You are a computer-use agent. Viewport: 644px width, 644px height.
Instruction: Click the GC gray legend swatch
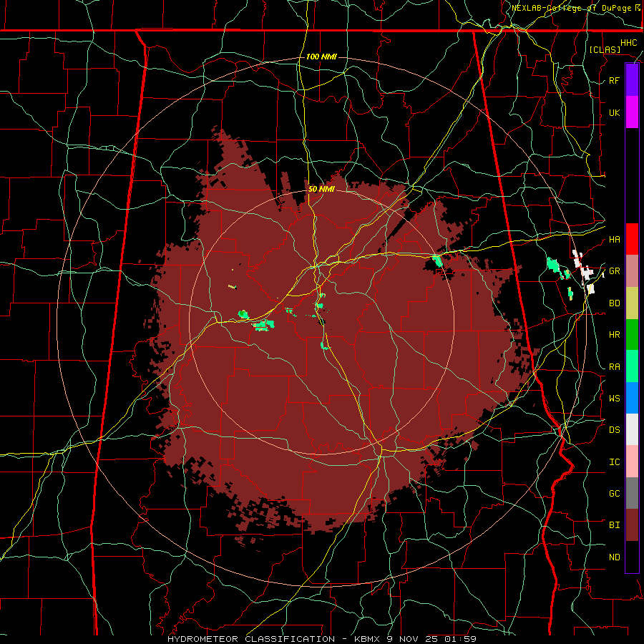(632, 493)
